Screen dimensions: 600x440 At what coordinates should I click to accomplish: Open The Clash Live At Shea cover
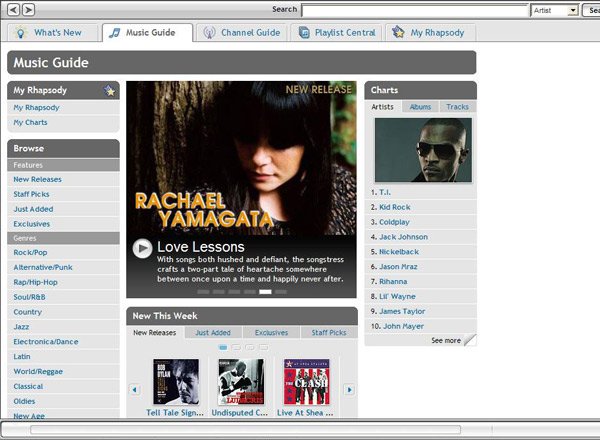click(307, 382)
